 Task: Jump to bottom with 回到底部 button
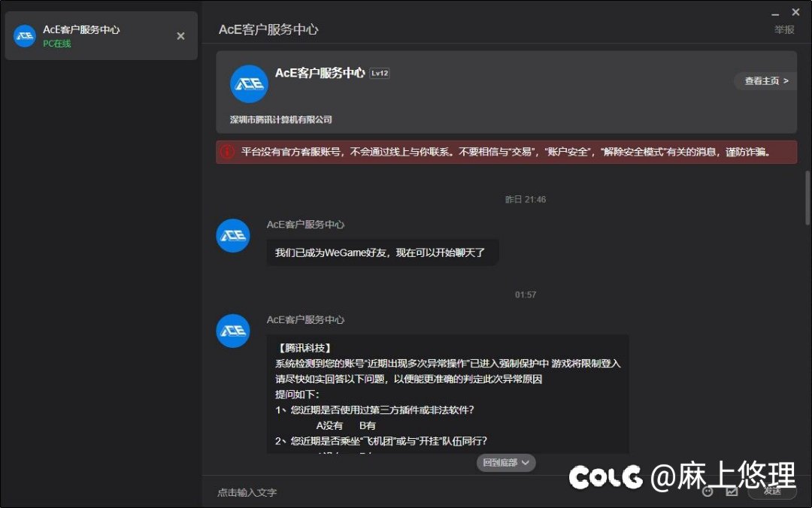coord(506,462)
